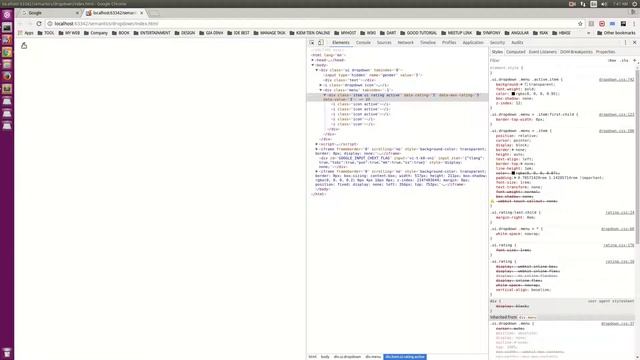Open Ubuntu dash from launcher top icon
The height and width of the screenshot is (360, 640).
(7, 15)
